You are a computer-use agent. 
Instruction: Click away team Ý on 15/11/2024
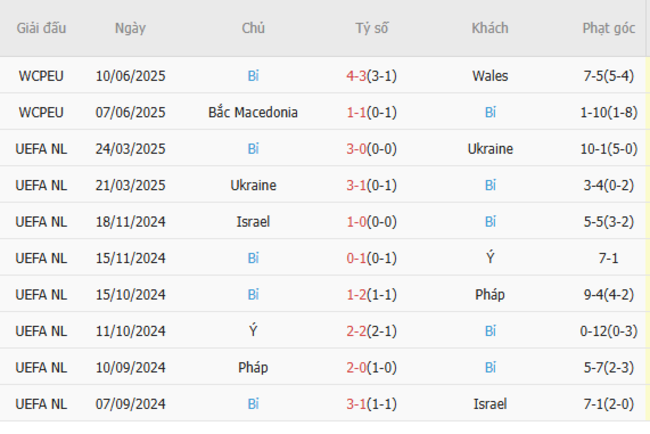tap(490, 258)
